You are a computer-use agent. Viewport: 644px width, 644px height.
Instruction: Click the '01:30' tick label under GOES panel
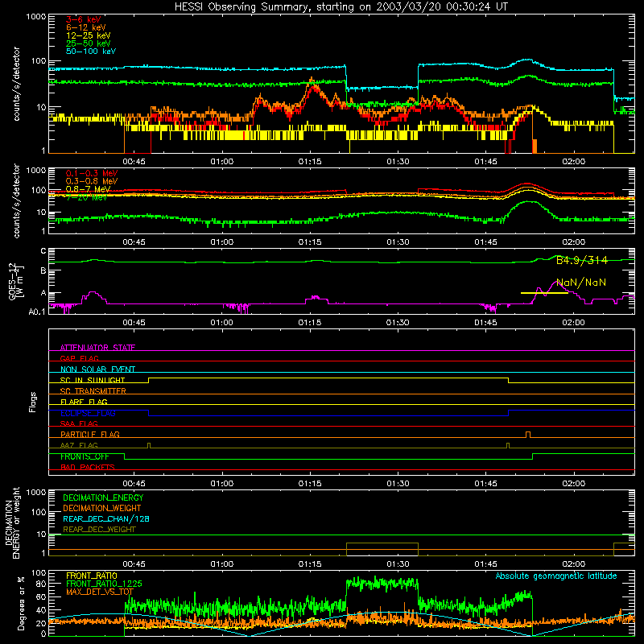[398, 323]
